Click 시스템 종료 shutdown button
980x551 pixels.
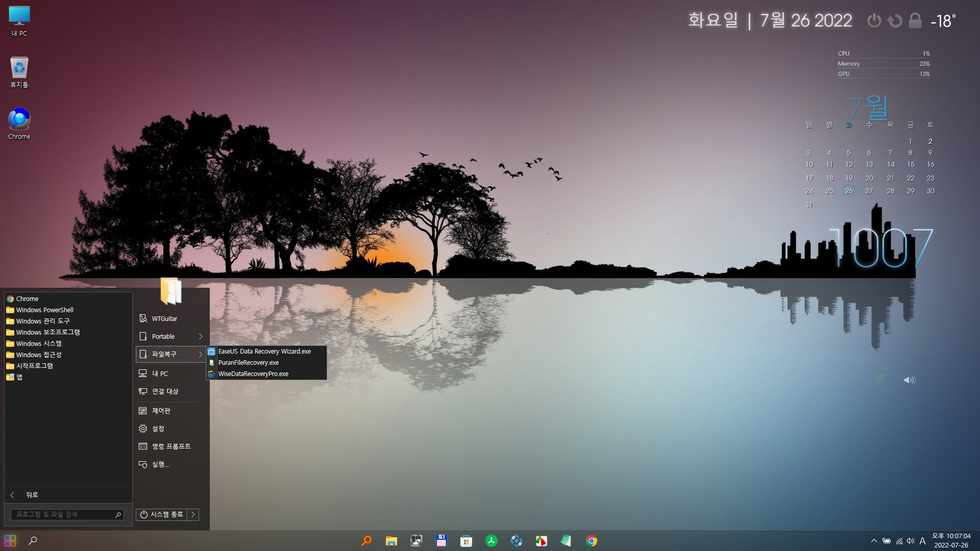coord(162,514)
